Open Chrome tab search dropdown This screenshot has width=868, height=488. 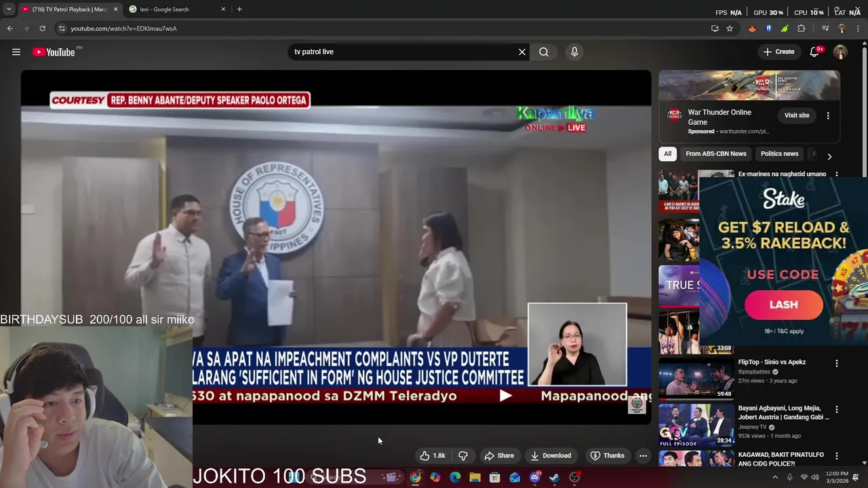point(8,9)
